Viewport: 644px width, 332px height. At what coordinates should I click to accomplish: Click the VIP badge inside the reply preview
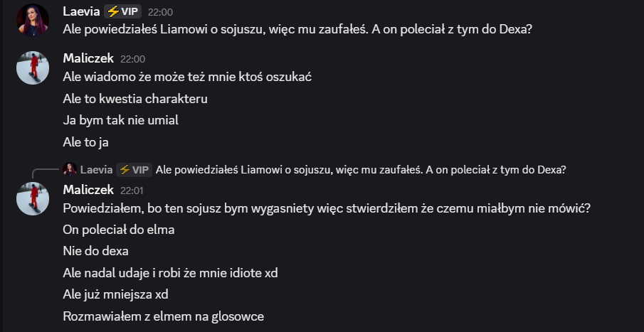point(134,169)
